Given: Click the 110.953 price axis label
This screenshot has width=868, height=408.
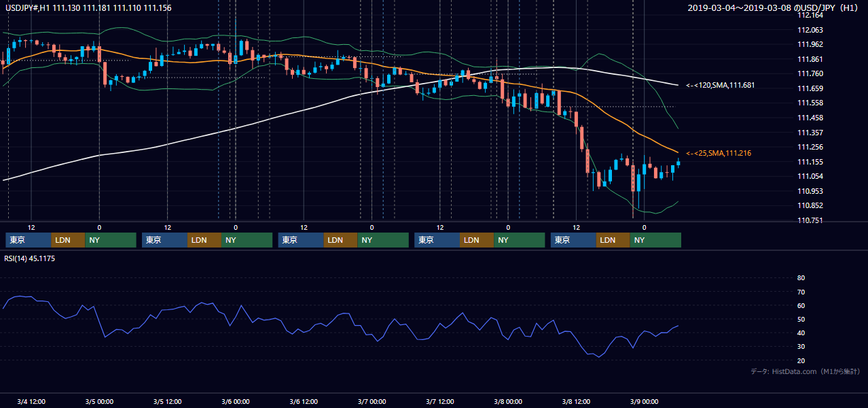Looking at the screenshot, I should pos(810,191).
